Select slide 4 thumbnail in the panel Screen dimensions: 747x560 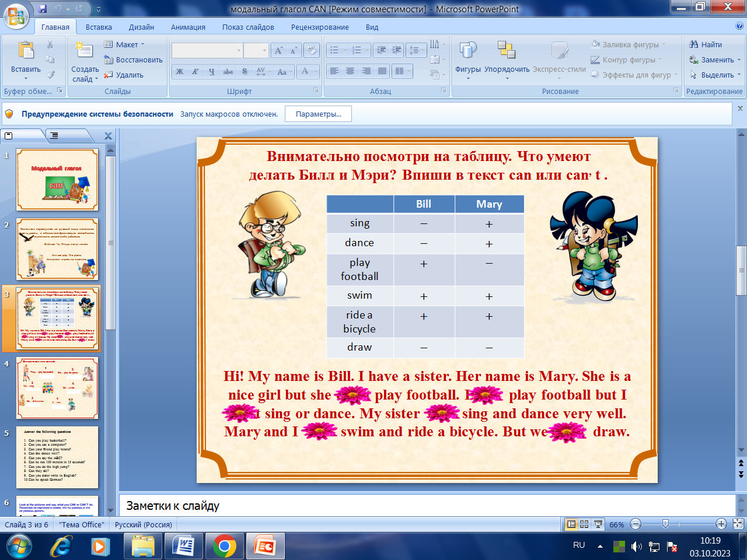tap(57, 388)
